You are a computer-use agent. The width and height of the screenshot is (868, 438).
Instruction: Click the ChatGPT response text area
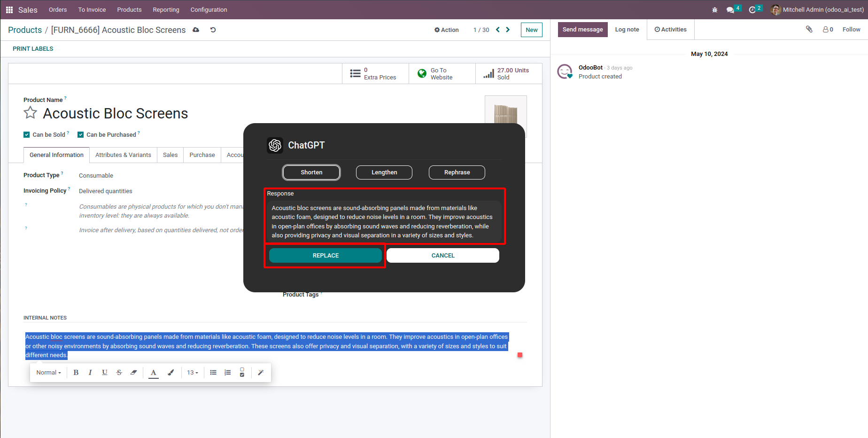tap(384, 222)
